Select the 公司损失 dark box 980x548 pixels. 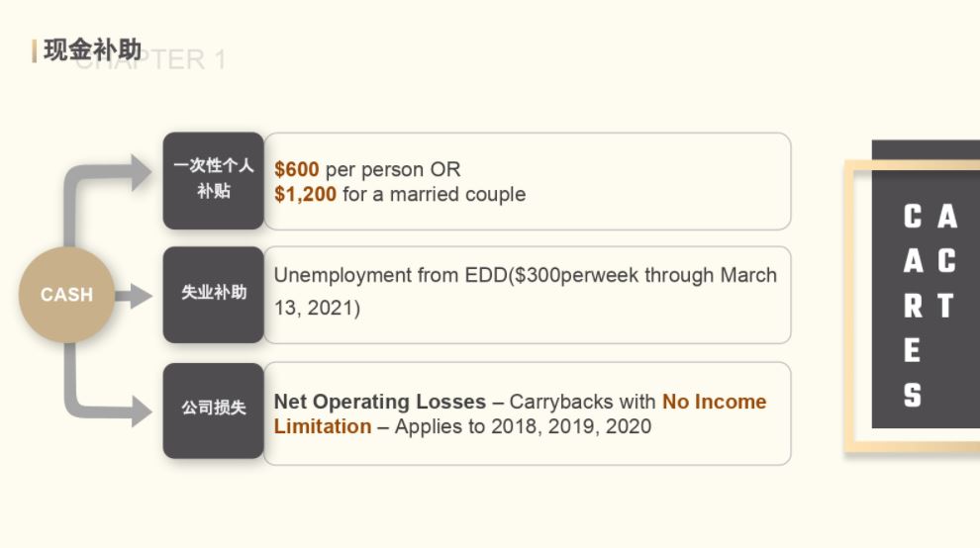(x=213, y=411)
